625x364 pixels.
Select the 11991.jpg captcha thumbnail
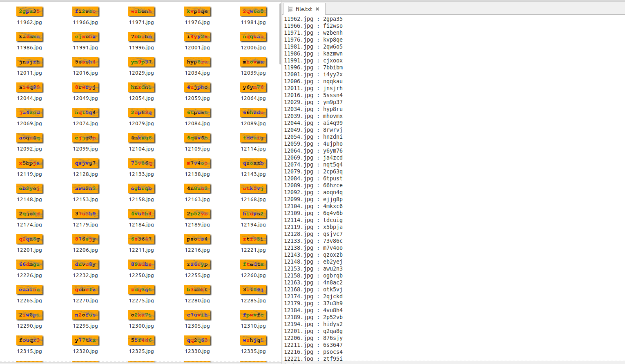pyautogui.click(x=85, y=37)
